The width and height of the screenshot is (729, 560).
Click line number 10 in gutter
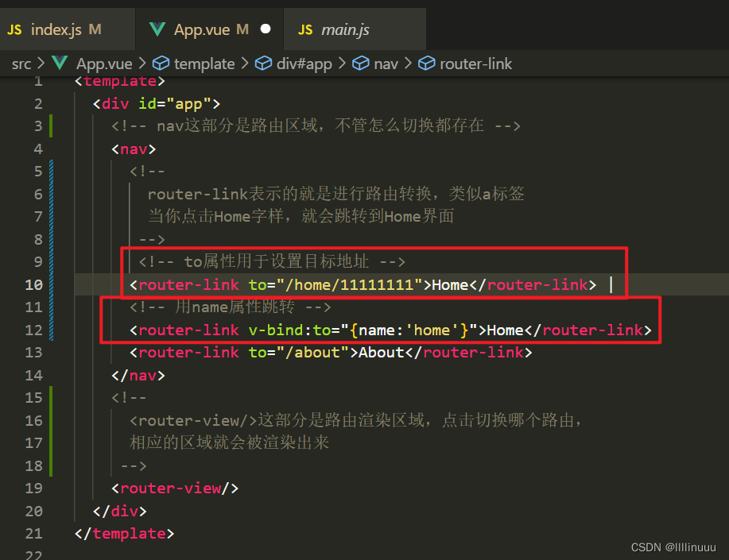(x=33, y=285)
